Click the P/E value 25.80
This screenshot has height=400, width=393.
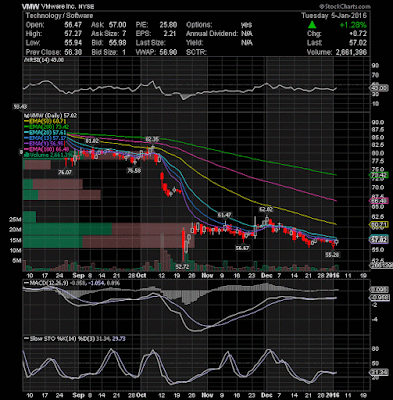point(168,25)
